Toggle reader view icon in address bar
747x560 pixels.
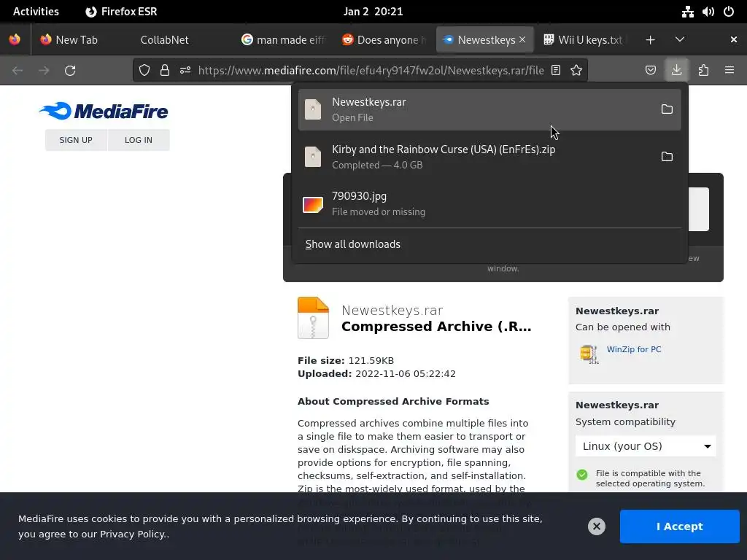555,70
